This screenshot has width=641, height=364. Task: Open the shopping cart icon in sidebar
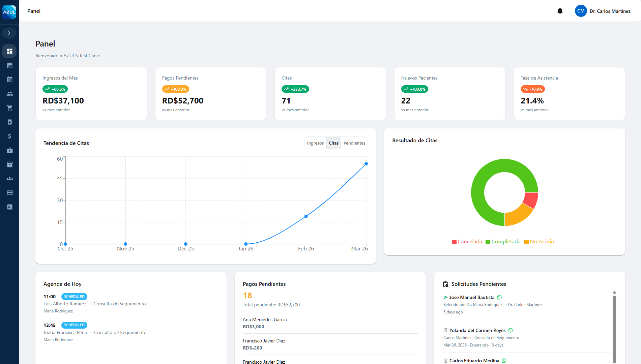point(9,108)
